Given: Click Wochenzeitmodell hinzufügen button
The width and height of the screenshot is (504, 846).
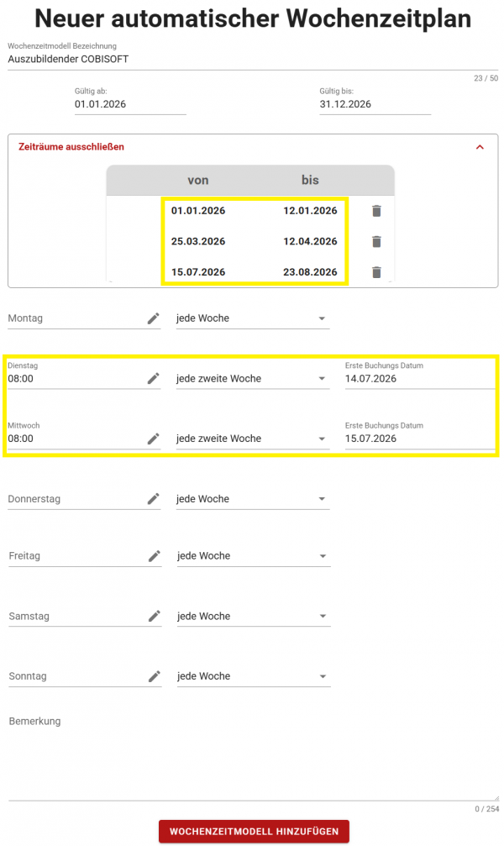Looking at the screenshot, I should [254, 832].
